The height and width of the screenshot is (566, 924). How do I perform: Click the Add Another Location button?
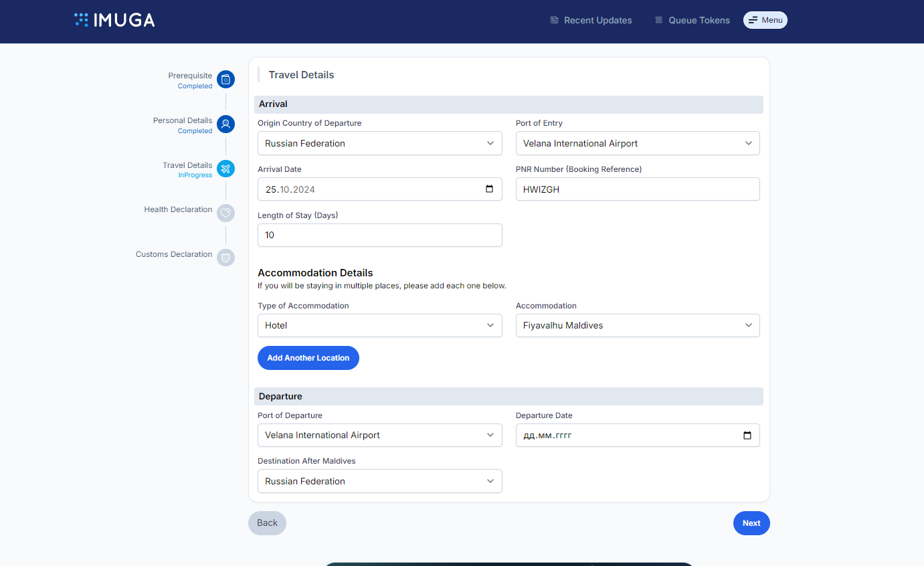[x=308, y=358]
